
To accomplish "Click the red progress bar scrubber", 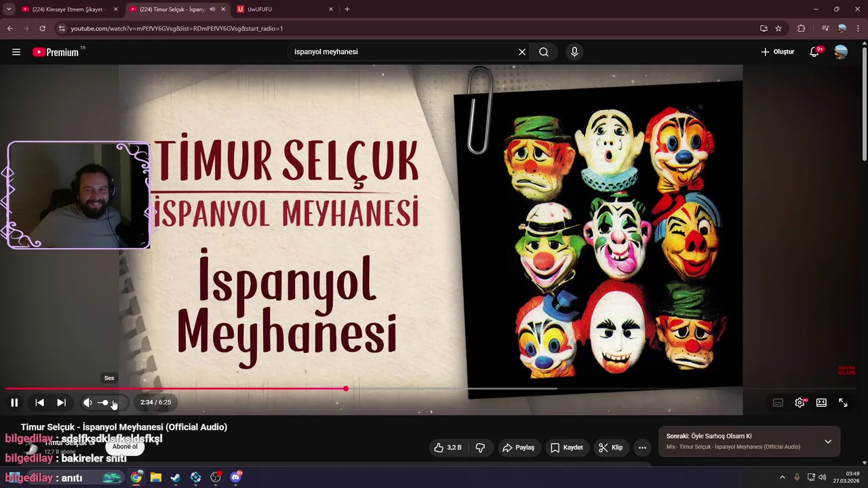I will [x=346, y=389].
